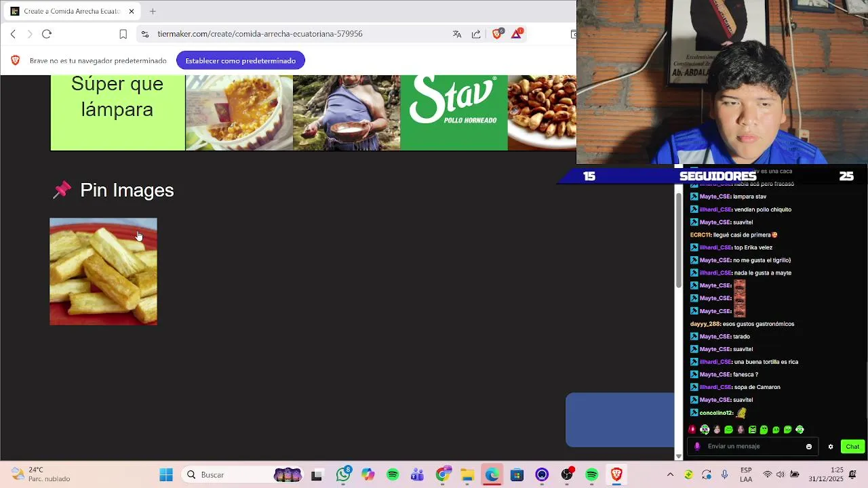
Task: Click the system tray microphone icon
Action: (x=725, y=474)
